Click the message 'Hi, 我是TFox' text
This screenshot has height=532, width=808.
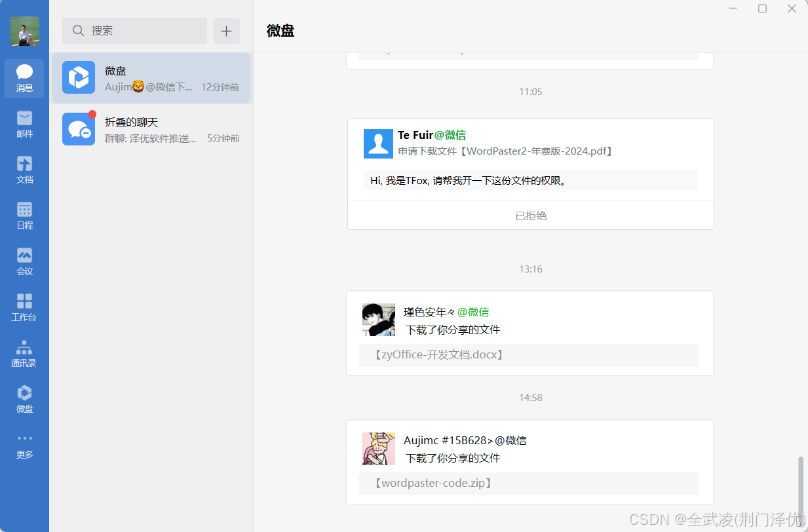click(x=468, y=180)
